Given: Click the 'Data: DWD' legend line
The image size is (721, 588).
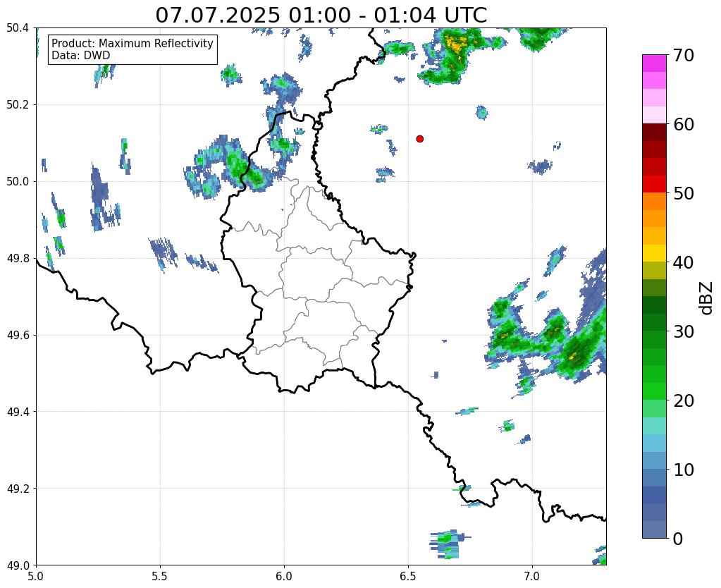Looking at the screenshot, I should [81, 56].
